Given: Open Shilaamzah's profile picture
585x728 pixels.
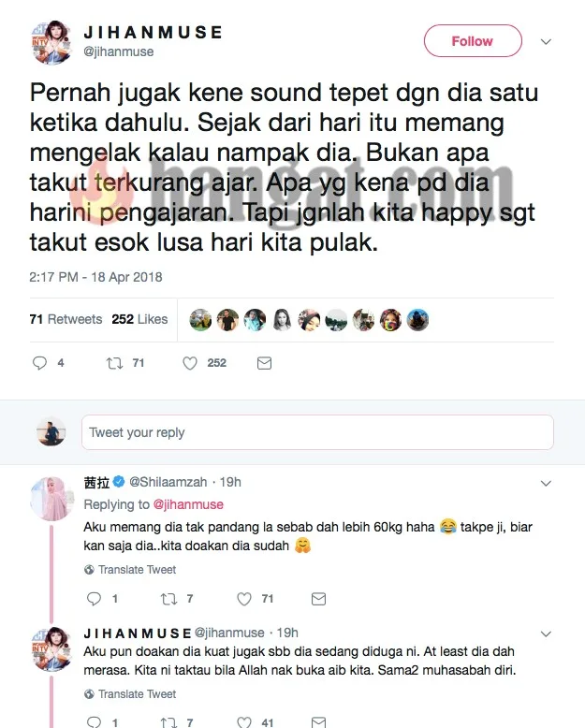Looking at the screenshot, I should click(x=51, y=498).
